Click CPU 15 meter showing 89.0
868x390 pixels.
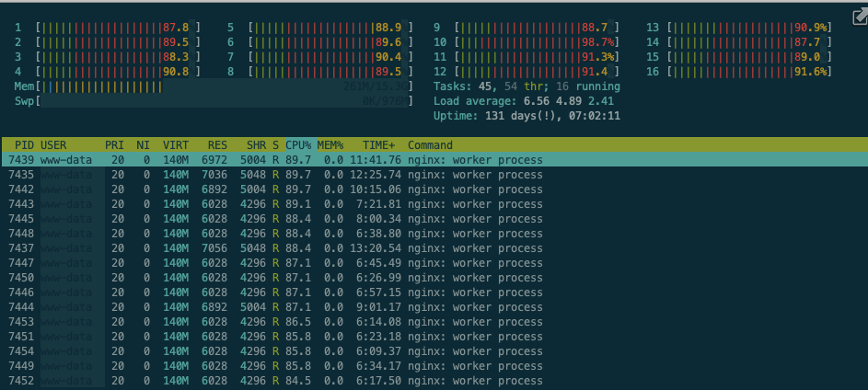click(x=749, y=56)
